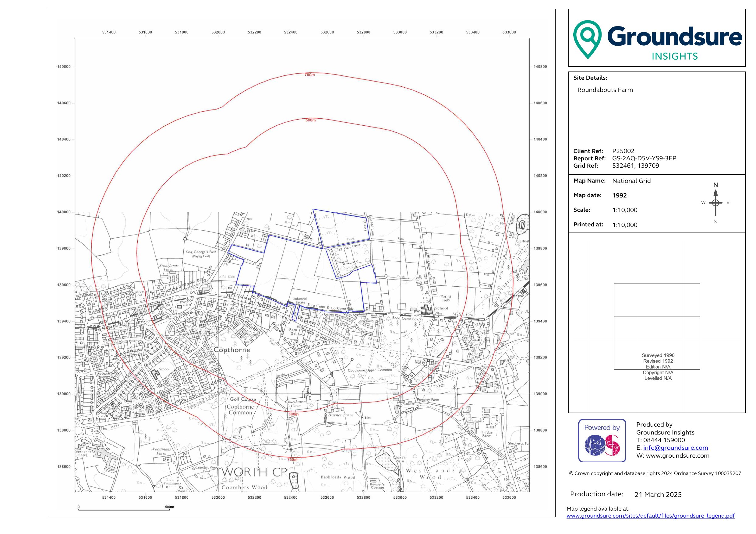
Task: Click the 750m label on top buffer line
Action: [309, 75]
